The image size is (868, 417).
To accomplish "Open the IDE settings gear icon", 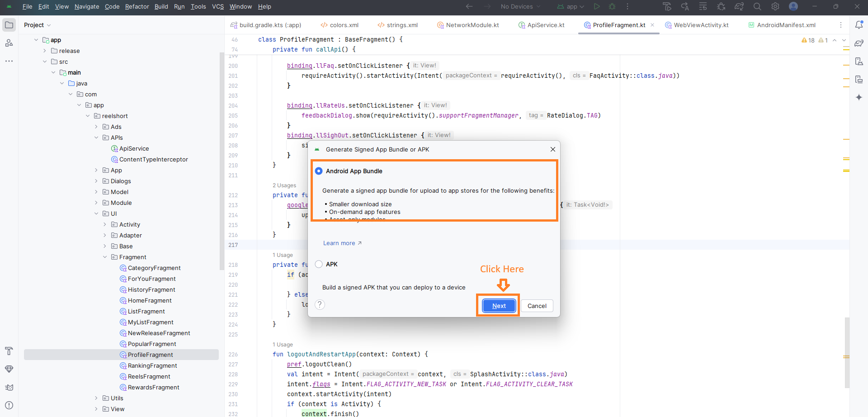I will pos(775,6).
